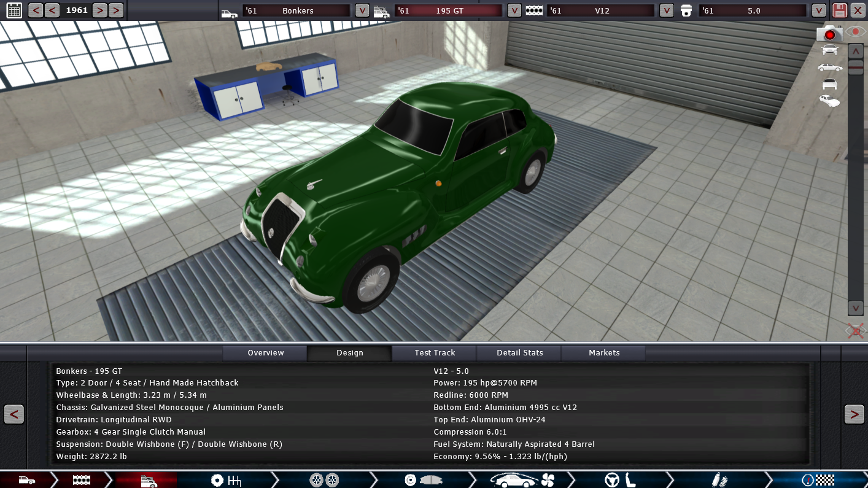Switch to the perspective view car icon

pyautogui.click(x=829, y=100)
